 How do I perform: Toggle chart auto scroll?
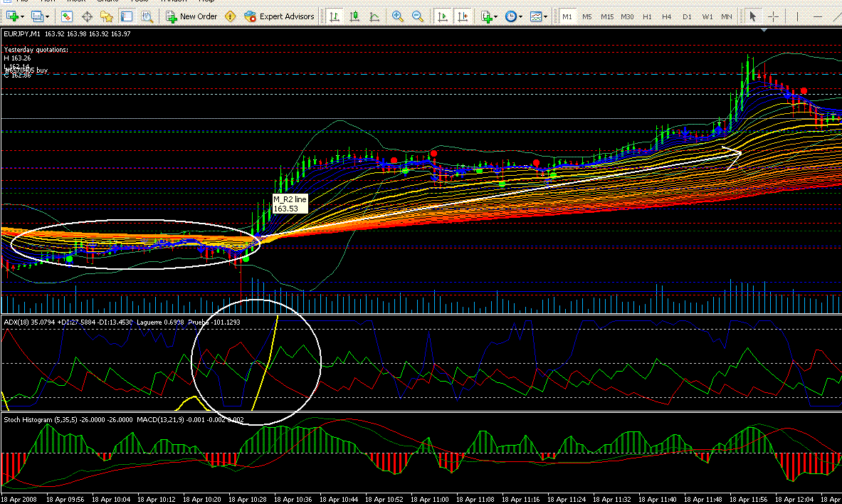coord(443,16)
